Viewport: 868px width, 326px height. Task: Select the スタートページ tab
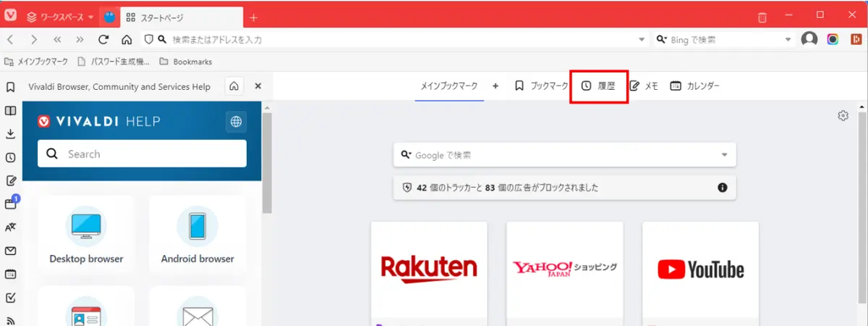180,17
